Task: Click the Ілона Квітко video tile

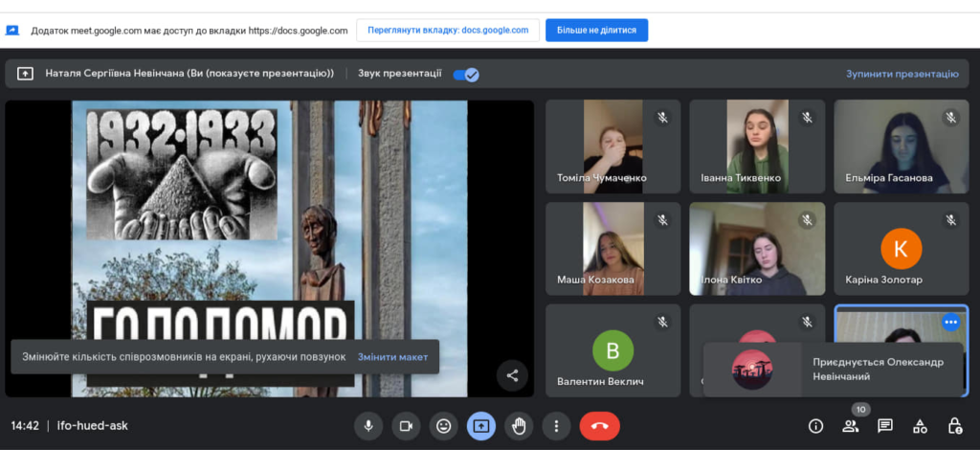Action: click(757, 249)
